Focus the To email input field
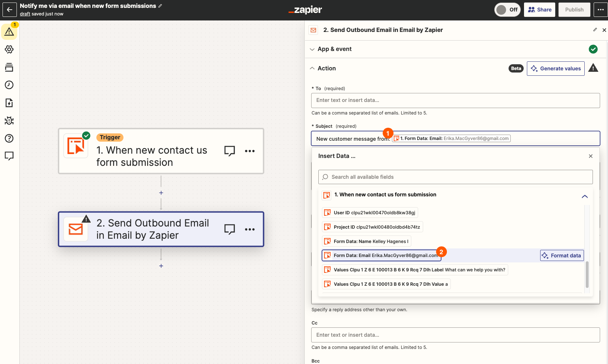This screenshot has height=364, width=608. [455, 101]
